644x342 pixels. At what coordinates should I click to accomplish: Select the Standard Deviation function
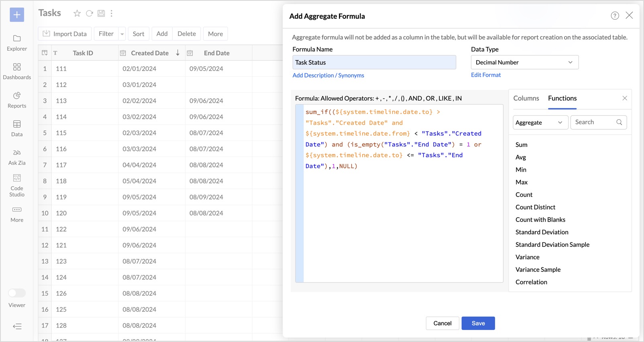pos(542,232)
